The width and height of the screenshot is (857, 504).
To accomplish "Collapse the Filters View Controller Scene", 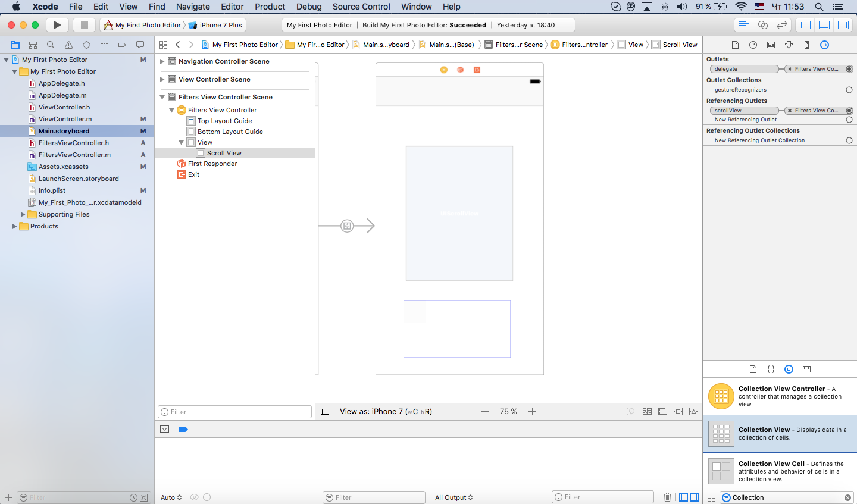I will [x=162, y=97].
